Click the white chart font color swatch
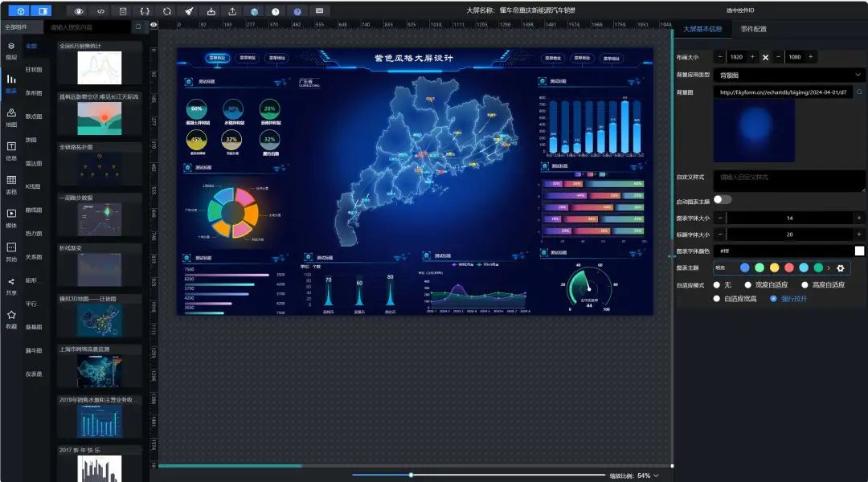This screenshot has height=482, width=868. 859,251
